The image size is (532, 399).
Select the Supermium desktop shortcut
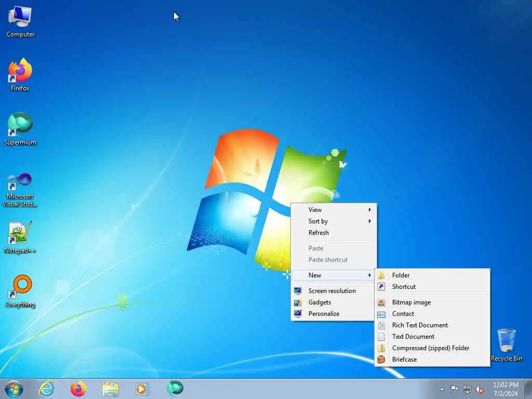coord(20,129)
